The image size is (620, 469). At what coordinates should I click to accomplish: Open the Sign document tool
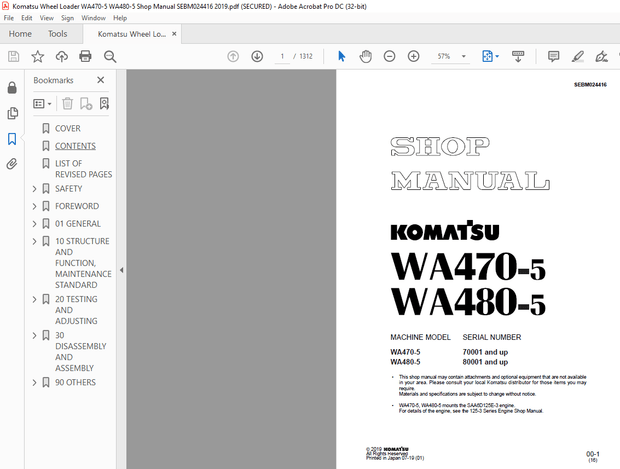pyautogui.click(x=601, y=57)
